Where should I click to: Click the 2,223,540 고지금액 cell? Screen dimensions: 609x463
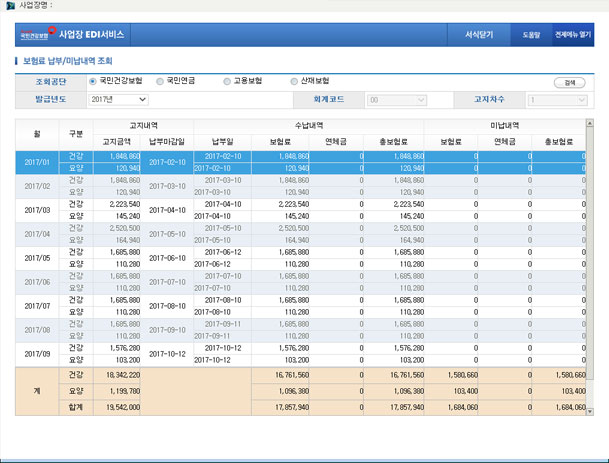click(117, 205)
